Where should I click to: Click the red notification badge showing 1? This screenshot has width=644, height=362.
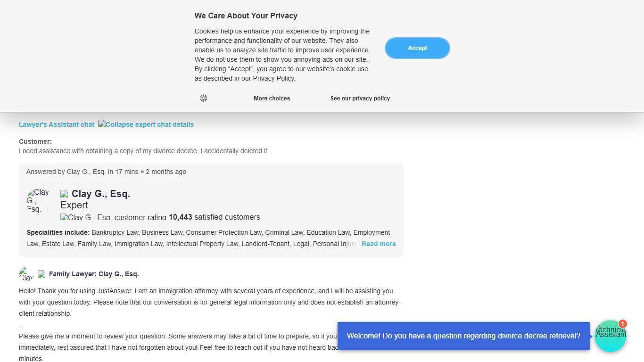tap(622, 324)
